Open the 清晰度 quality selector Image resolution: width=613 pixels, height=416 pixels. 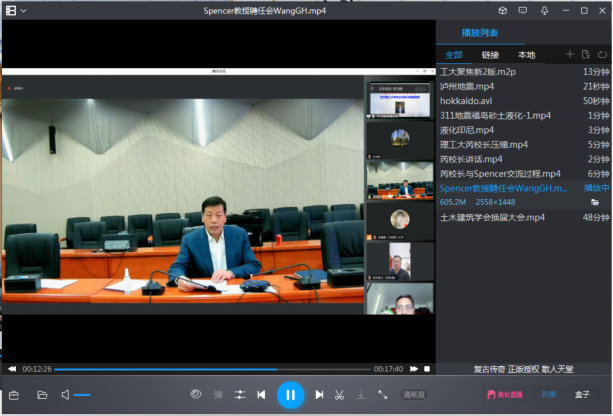coord(414,395)
